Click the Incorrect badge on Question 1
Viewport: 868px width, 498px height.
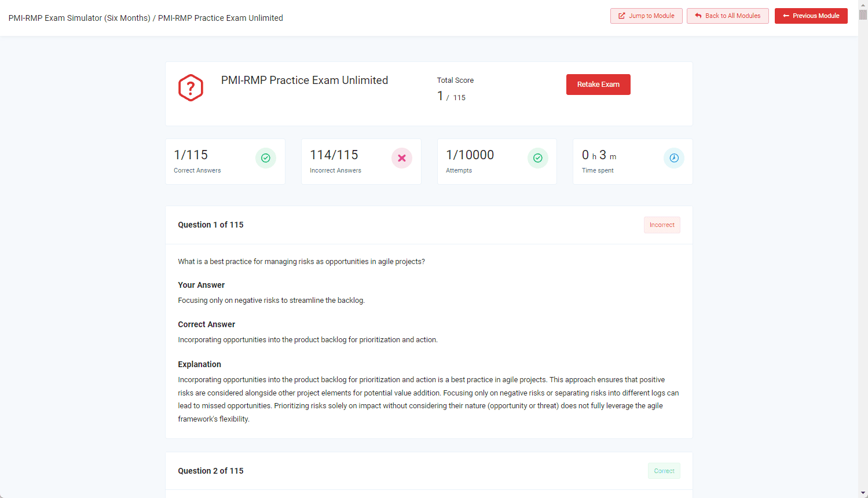662,225
